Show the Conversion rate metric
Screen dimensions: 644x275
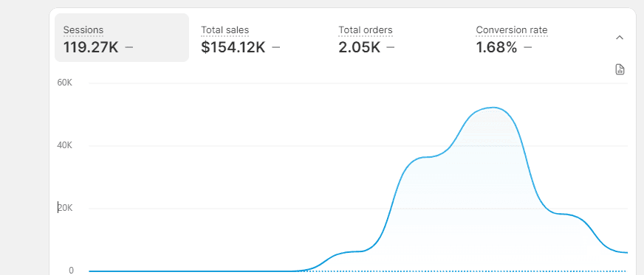[x=535, y=38]
